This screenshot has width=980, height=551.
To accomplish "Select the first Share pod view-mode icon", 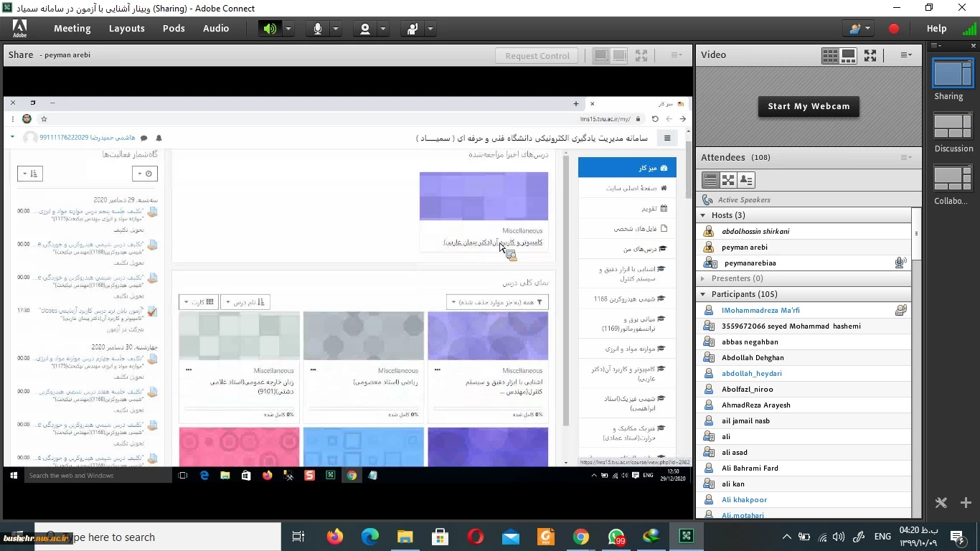I will click(601, 55).
